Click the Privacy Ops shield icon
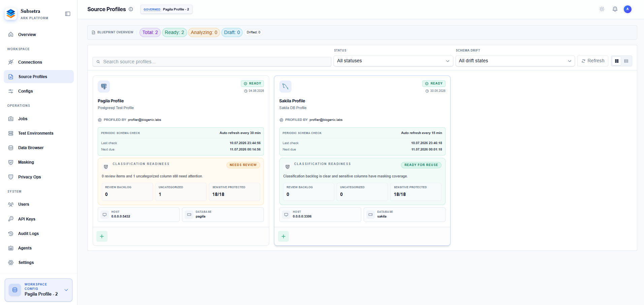The image size is (644, 305). [x=11, y=177]
